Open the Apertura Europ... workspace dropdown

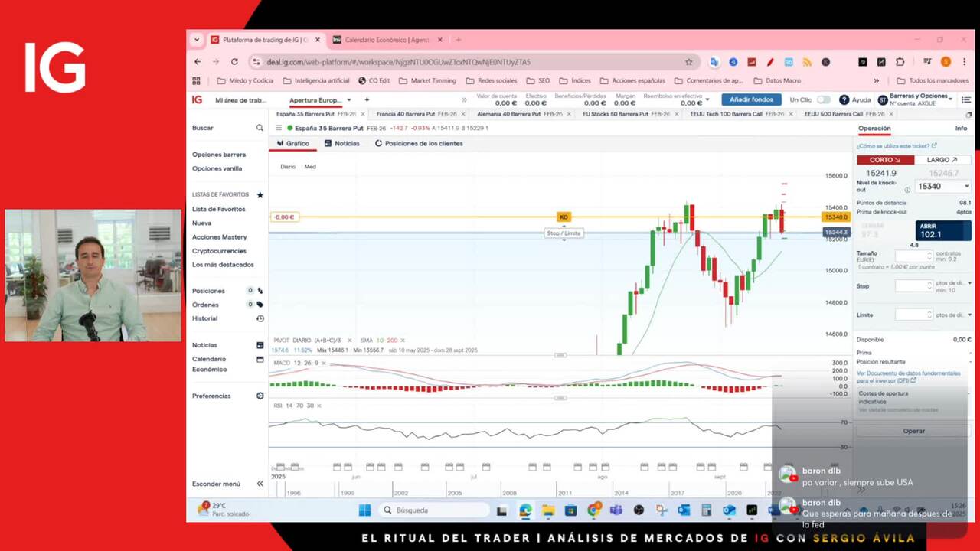point(349,99)
